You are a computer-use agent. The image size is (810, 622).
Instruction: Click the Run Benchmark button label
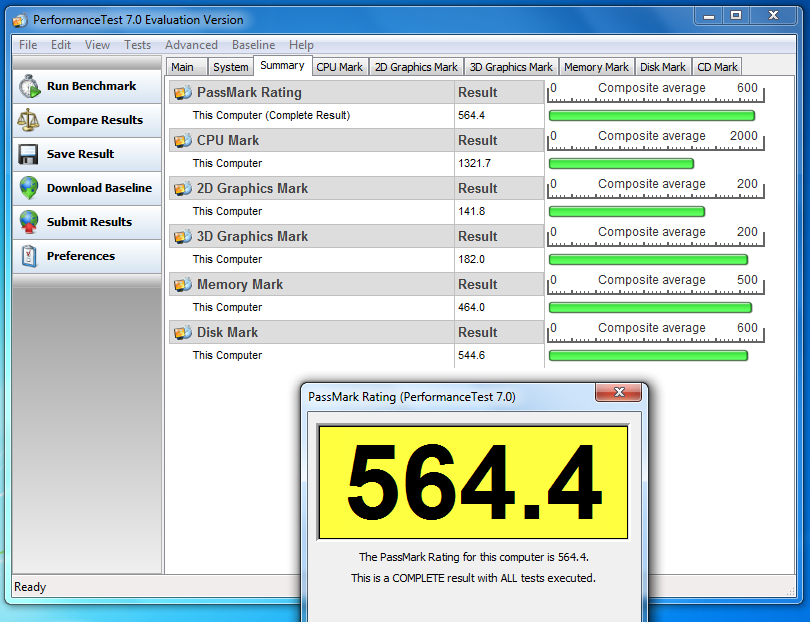point(91,86)
